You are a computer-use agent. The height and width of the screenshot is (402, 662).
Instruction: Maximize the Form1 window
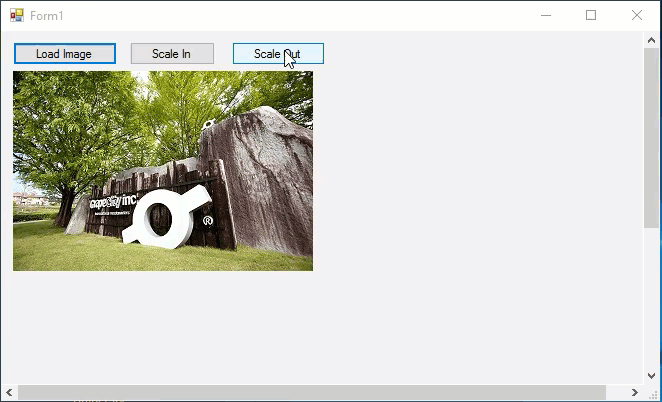click(x=591, y=16)
